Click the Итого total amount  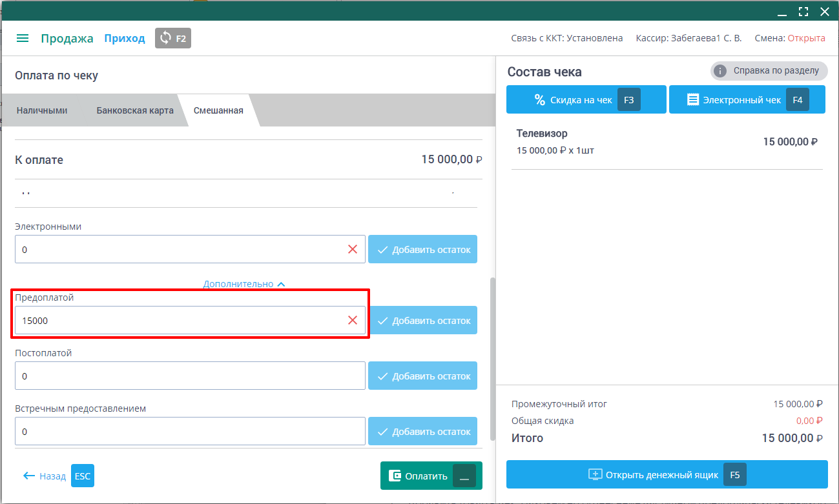792,438
